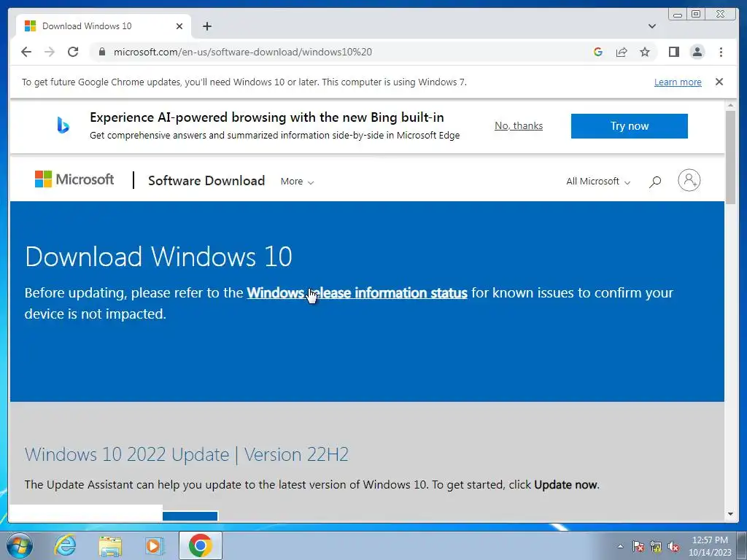Click the site search magnifier icon
Screen dimensions: 747x560
tap(655, 182)
